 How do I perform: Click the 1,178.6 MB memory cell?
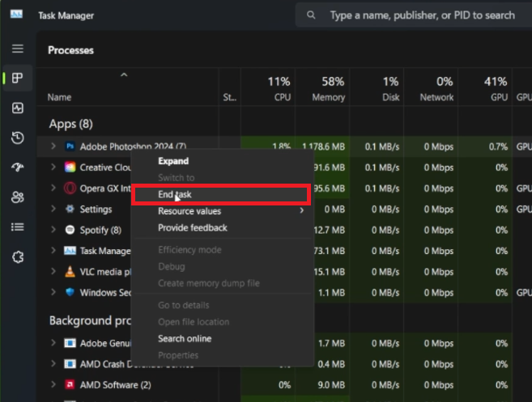323,146
